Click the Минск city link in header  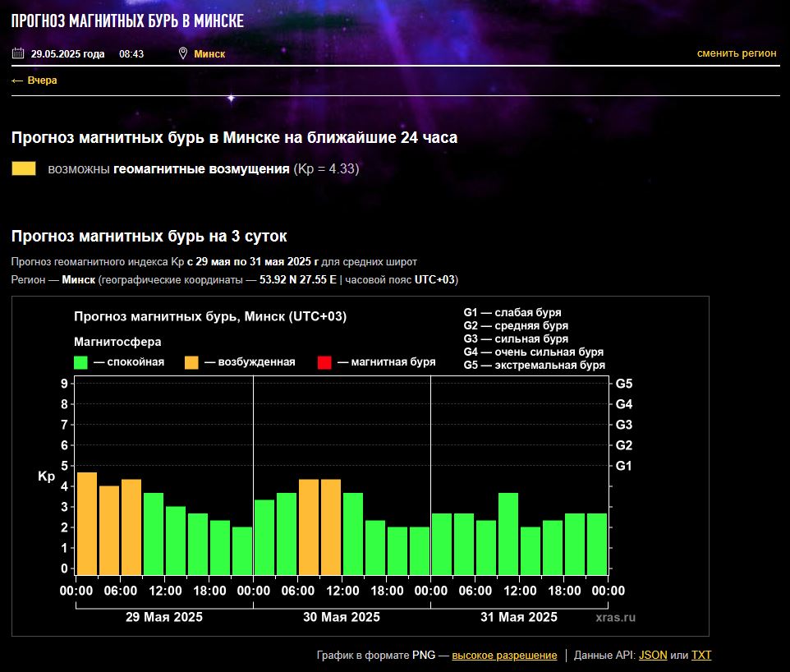pyautogui.click(x=209, y=54)
